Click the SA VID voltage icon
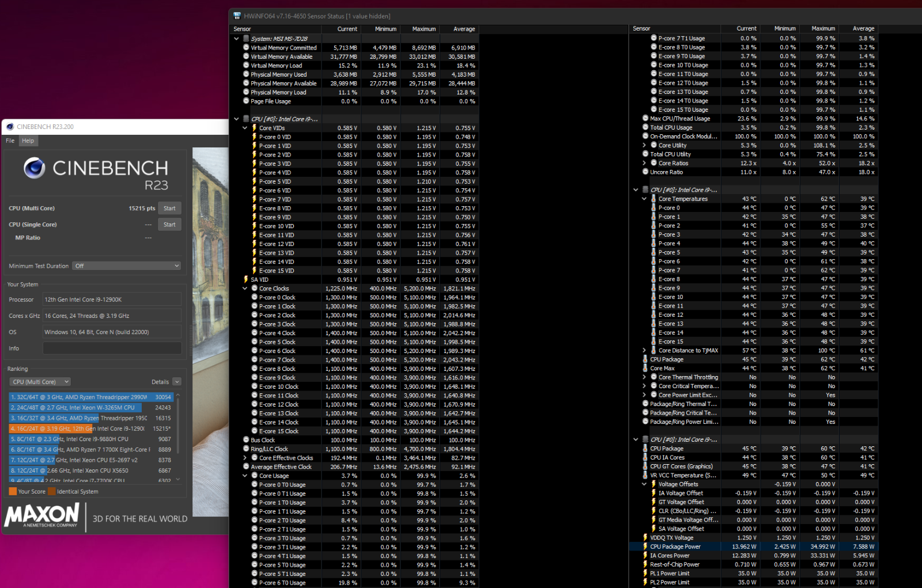This screenshot has height=588, width=922. (246, 279)
